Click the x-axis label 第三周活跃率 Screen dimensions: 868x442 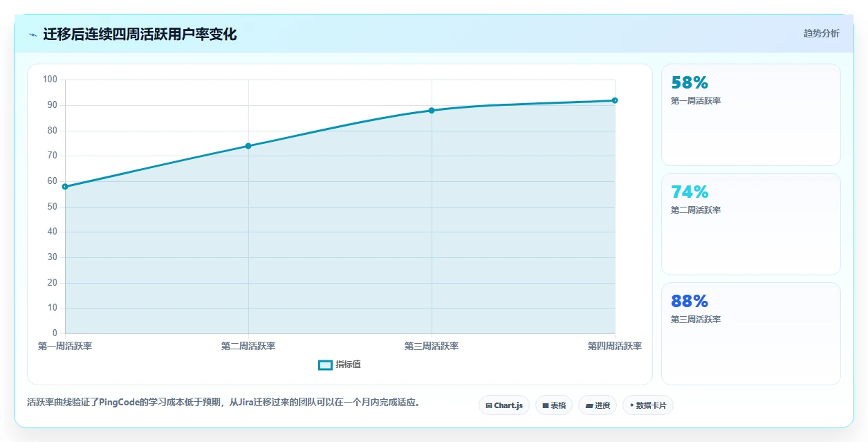coord(432,346)
